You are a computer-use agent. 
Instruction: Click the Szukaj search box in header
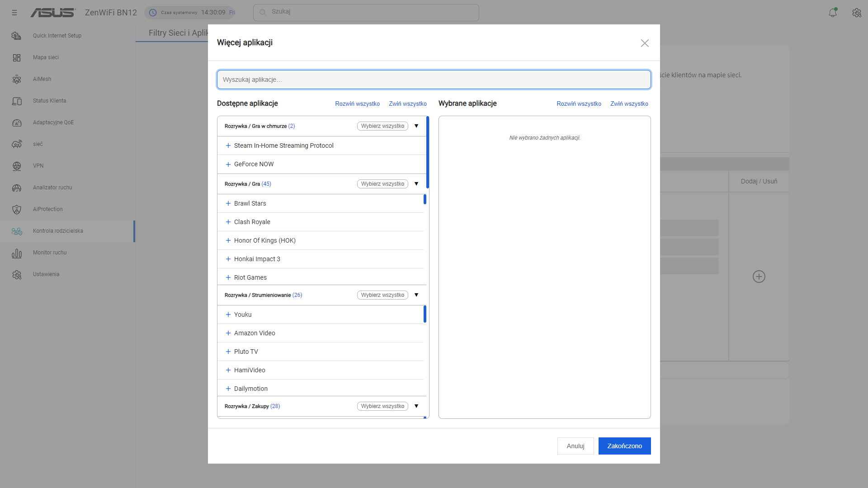tap(366, 12)
